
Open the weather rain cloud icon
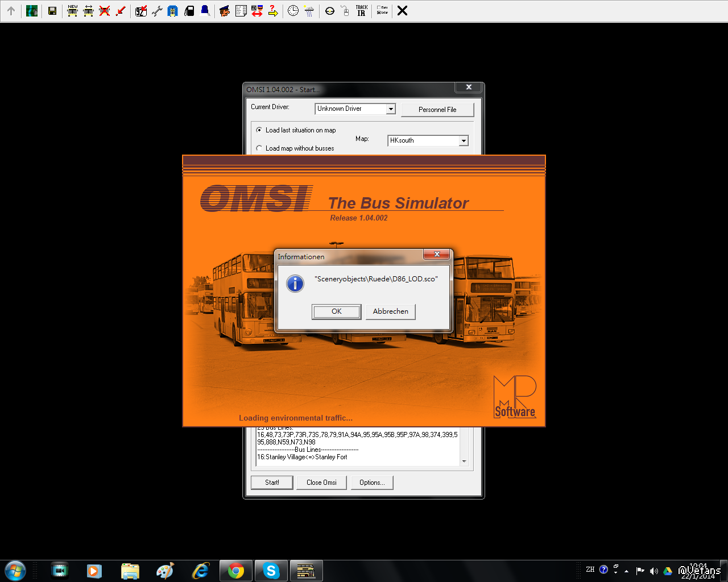309,11
